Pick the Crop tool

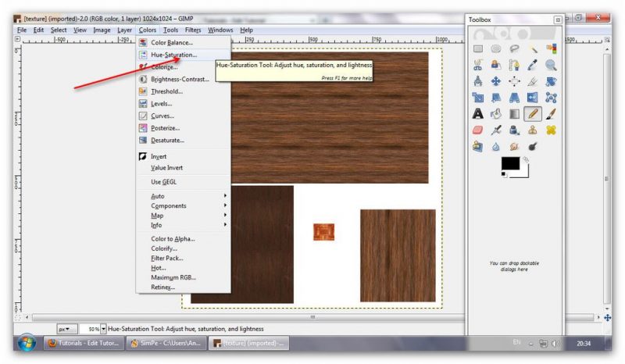point(533,81)
